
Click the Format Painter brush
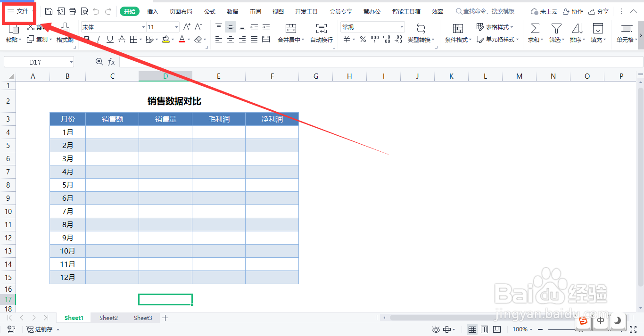pos(65,32)
